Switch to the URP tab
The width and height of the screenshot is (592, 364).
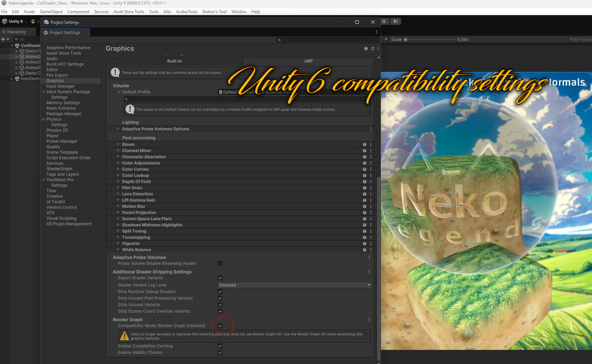point(308,61)
